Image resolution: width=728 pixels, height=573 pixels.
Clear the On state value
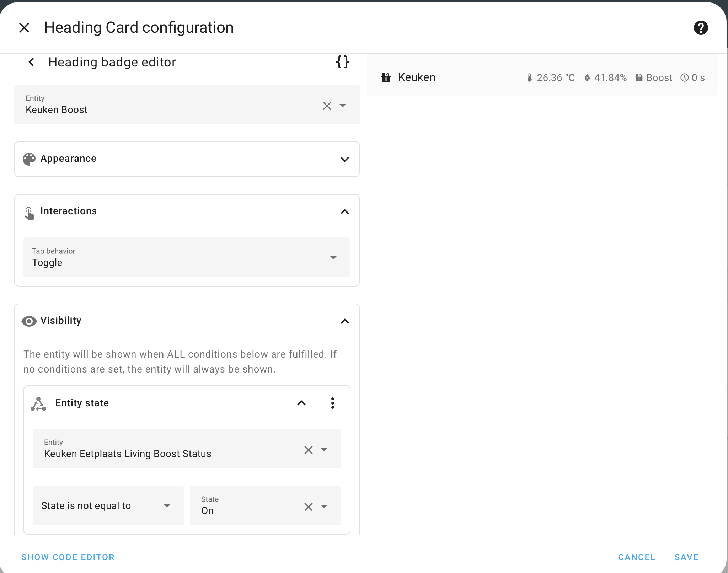[308, 507]
